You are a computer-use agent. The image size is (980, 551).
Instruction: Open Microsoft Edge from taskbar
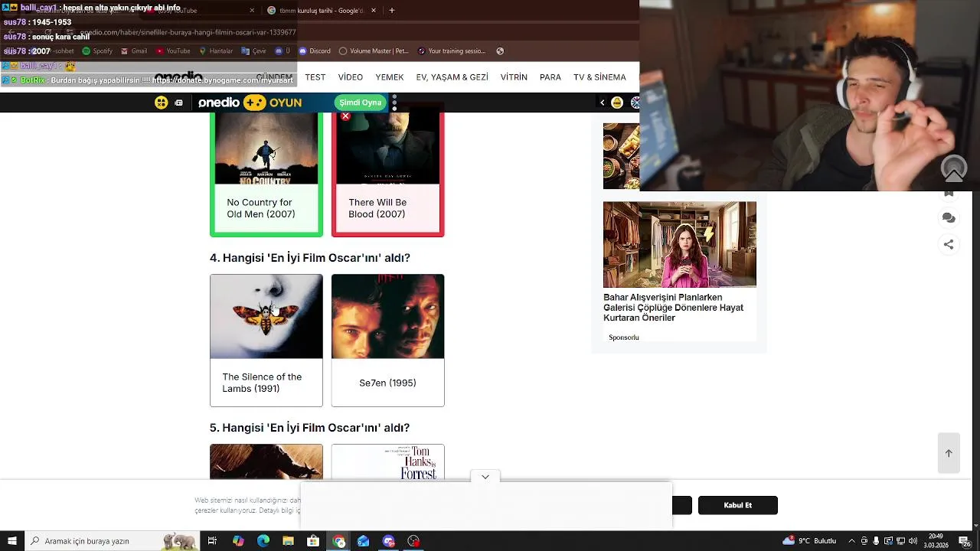[263, 541]
